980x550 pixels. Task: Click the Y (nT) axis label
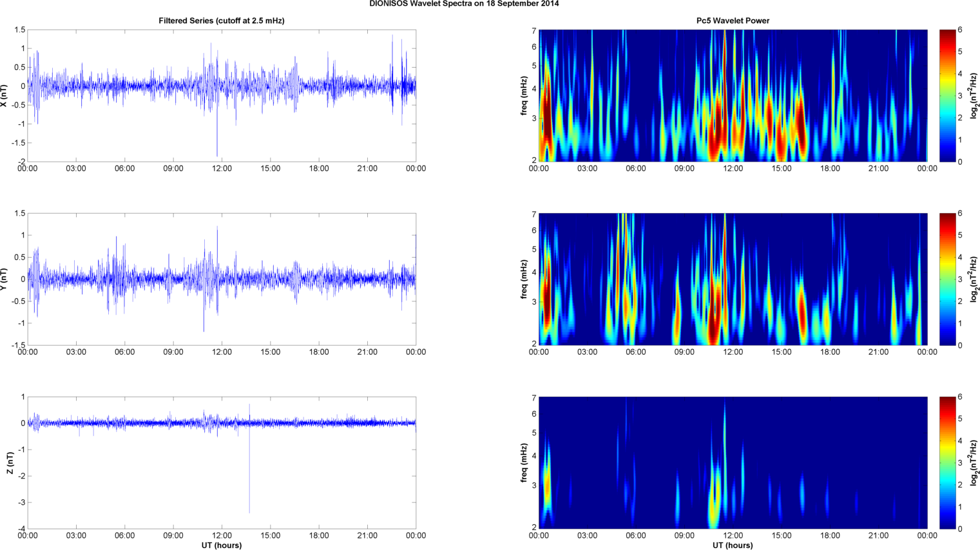coord(5,279)
